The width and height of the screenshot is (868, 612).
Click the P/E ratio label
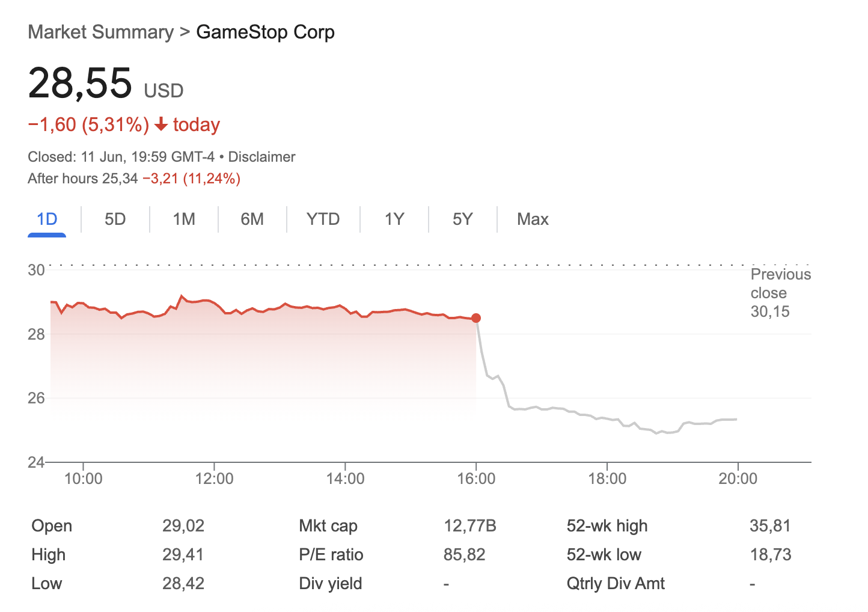click(x=331, y=555)
